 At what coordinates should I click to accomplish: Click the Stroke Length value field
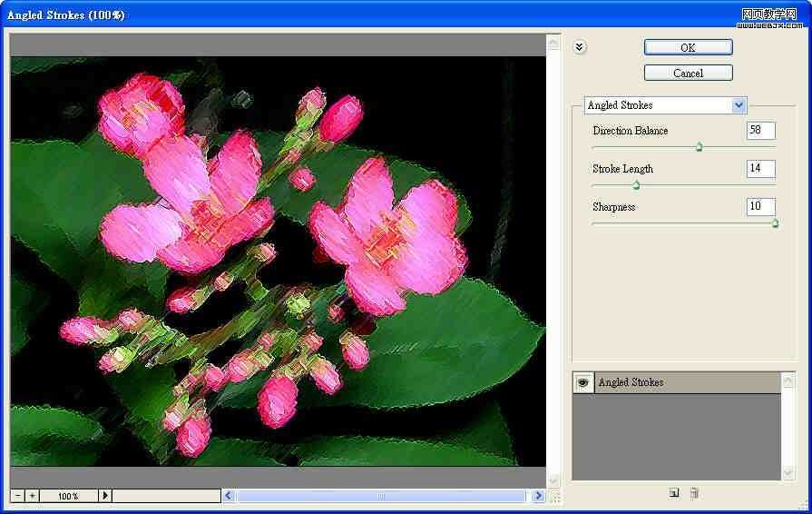click(760, 168)
